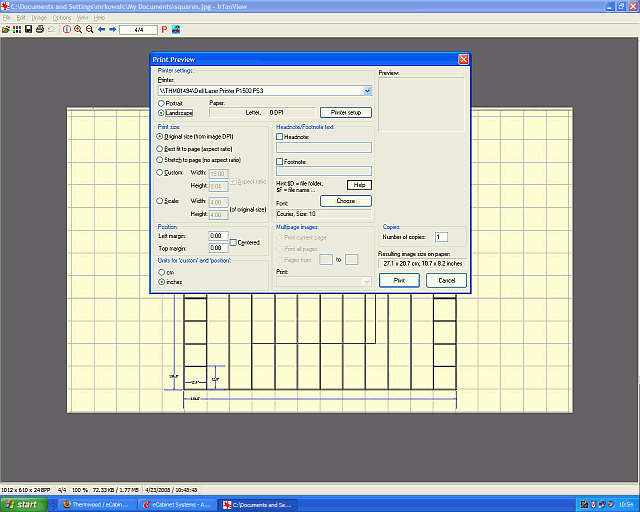Select the Scale print size option

[160, 200]
